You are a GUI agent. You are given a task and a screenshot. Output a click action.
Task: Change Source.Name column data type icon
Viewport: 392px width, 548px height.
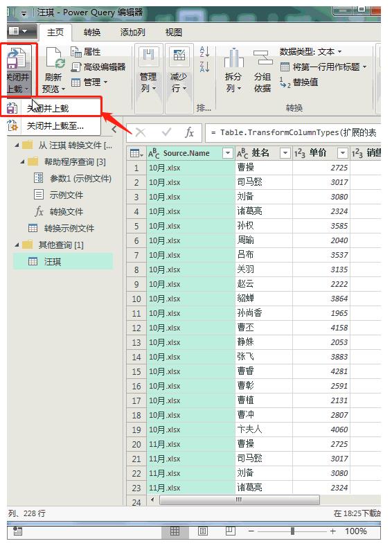(x=154, y=153)
